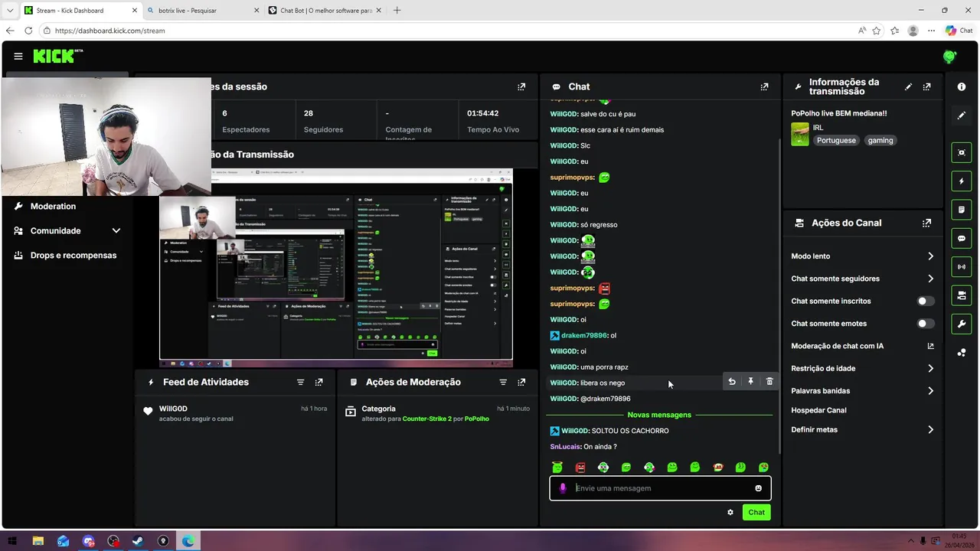Toggle the channel actions camera icon in right sidebar

pos(962,295)
